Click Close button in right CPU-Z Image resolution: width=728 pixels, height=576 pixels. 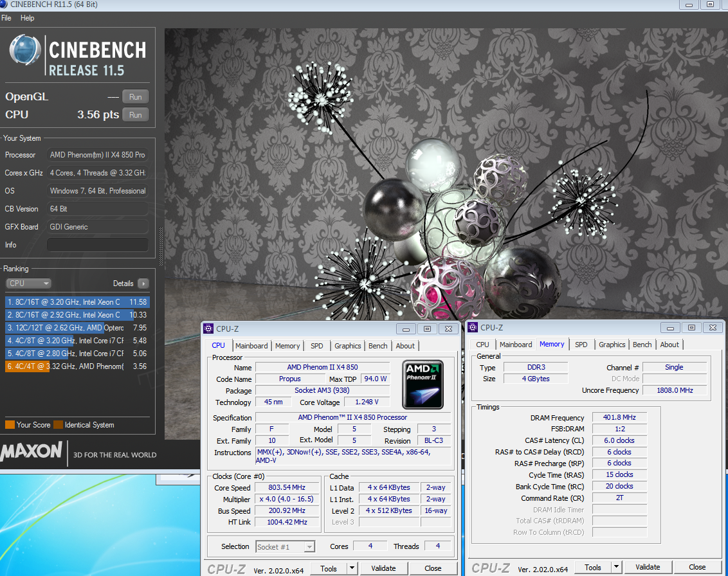click(x=697, y=567)
